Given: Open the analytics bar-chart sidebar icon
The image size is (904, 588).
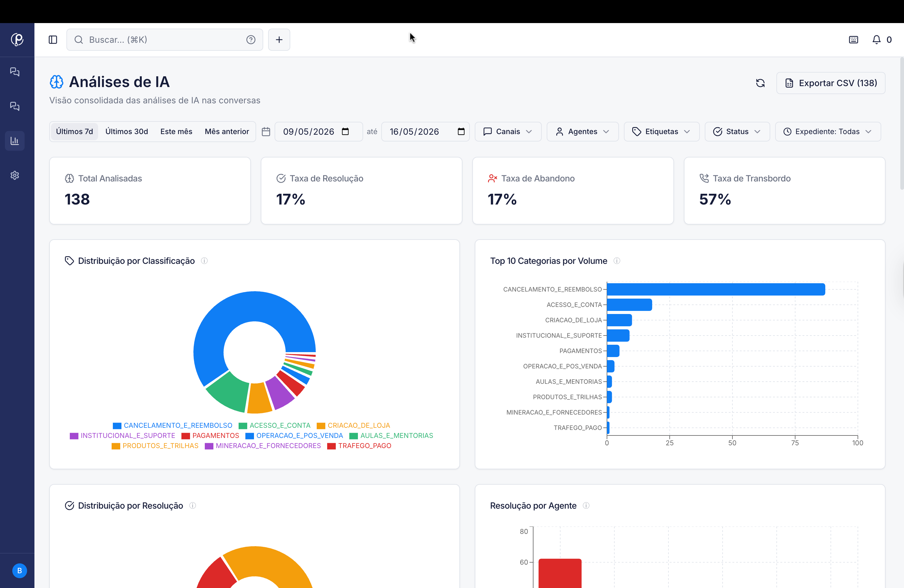Looking at the screenshot, I should 15,141.
